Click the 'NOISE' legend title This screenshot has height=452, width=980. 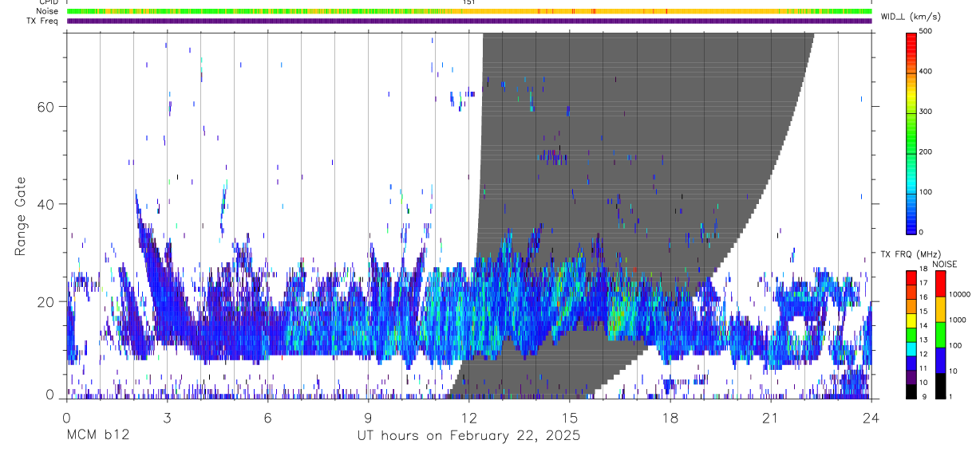[945, 264]
